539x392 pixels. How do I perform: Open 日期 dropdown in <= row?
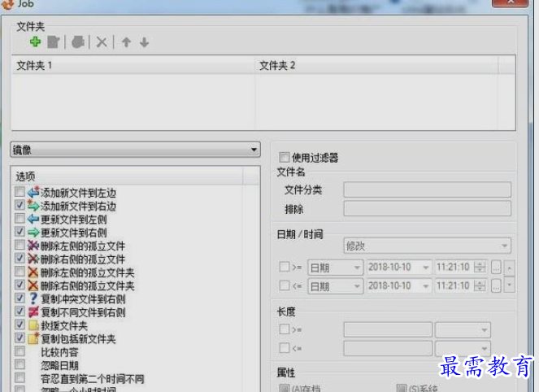(x=335, y=286)
